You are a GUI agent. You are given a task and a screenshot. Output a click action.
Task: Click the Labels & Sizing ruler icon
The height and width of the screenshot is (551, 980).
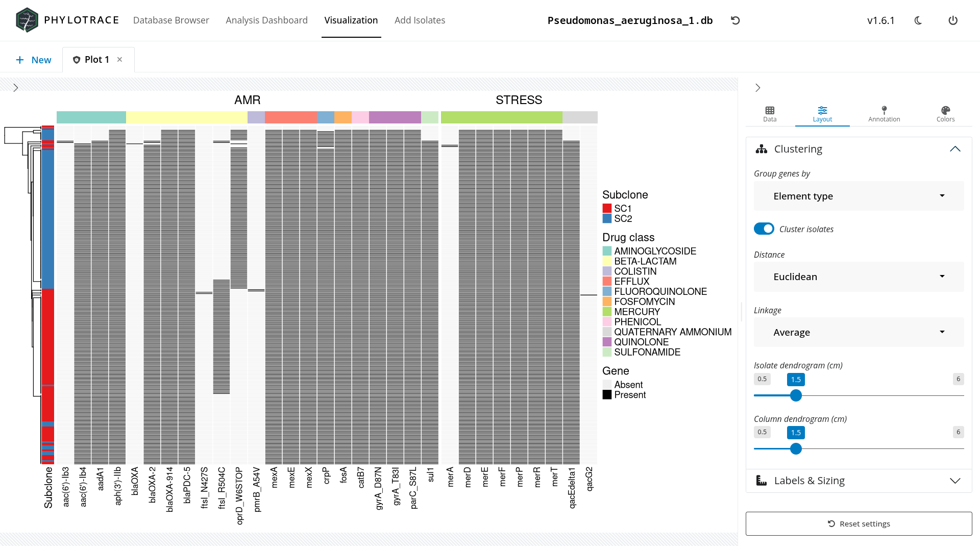[x=762, y=481]
